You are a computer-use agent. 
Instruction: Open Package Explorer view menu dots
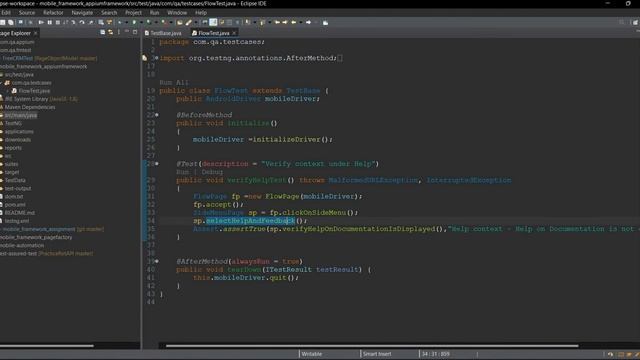(x=119, y=32)
